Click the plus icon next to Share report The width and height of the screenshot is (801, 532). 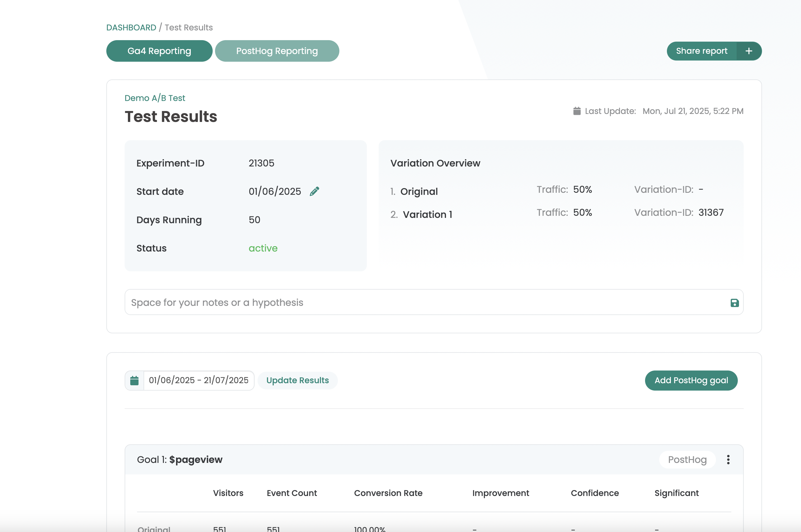[x=749, y=51]
